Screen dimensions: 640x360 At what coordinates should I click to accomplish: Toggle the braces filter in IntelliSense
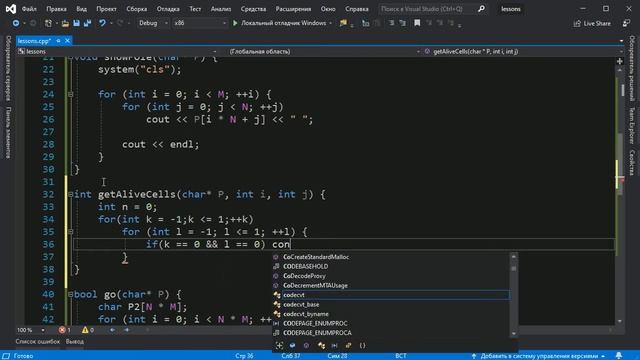click(362, 345)
